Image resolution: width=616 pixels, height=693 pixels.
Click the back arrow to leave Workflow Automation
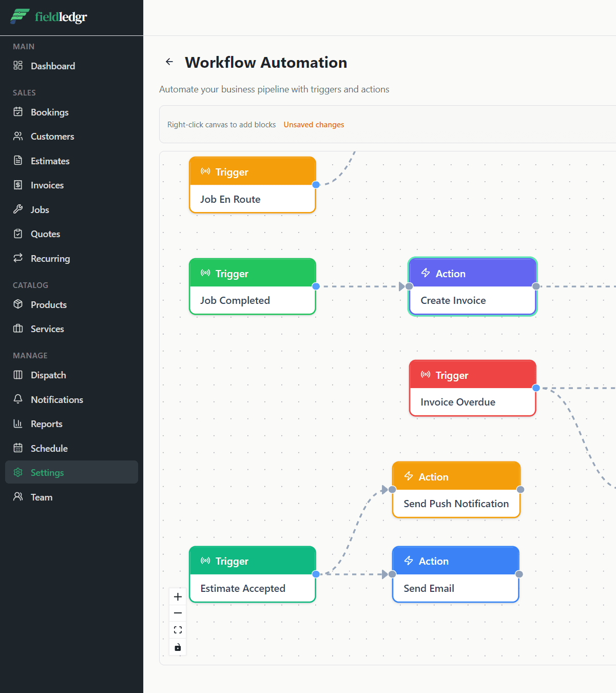tap(169, 62)
